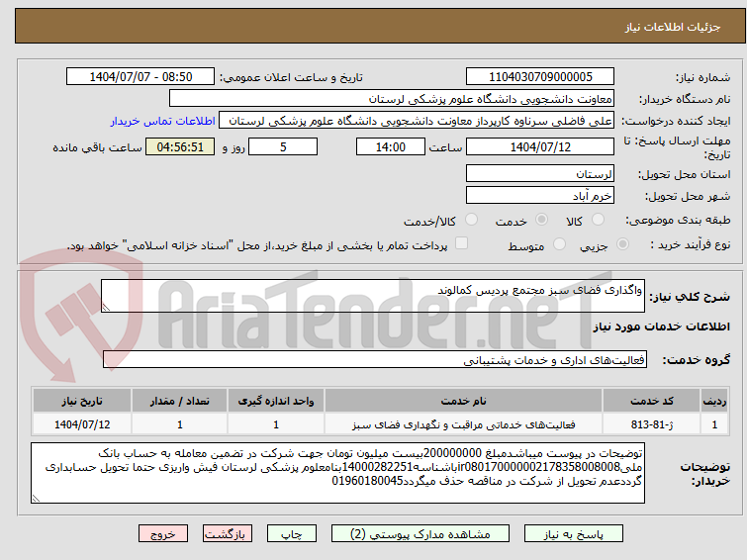Click the اطلاعات خدمات مورد نیاز section heading

(x=661, y=327)
